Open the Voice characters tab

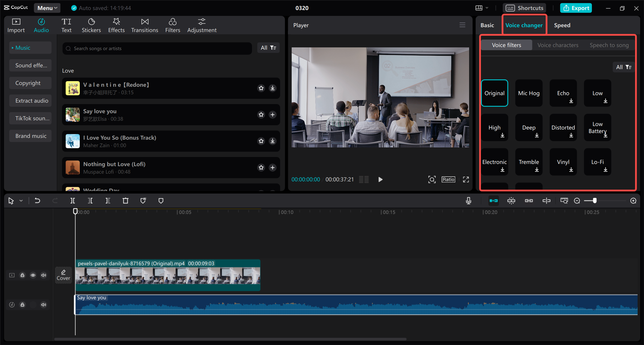557,45
